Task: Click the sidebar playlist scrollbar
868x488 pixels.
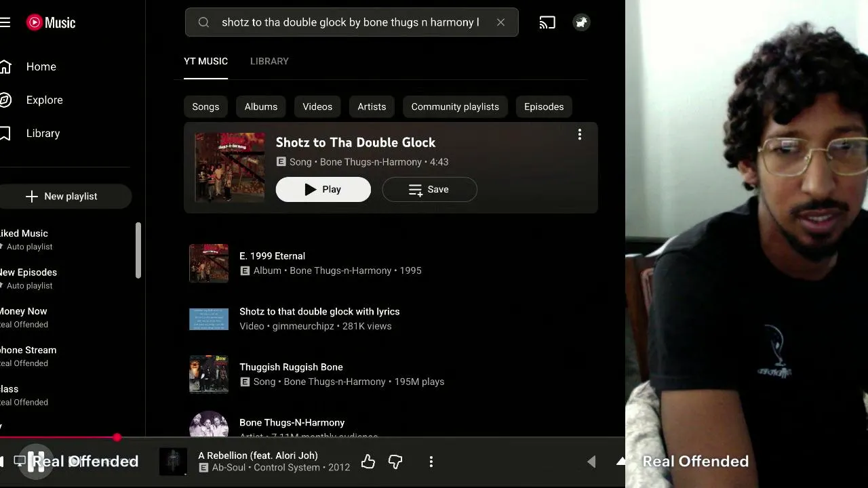Action: coord(138,250)
